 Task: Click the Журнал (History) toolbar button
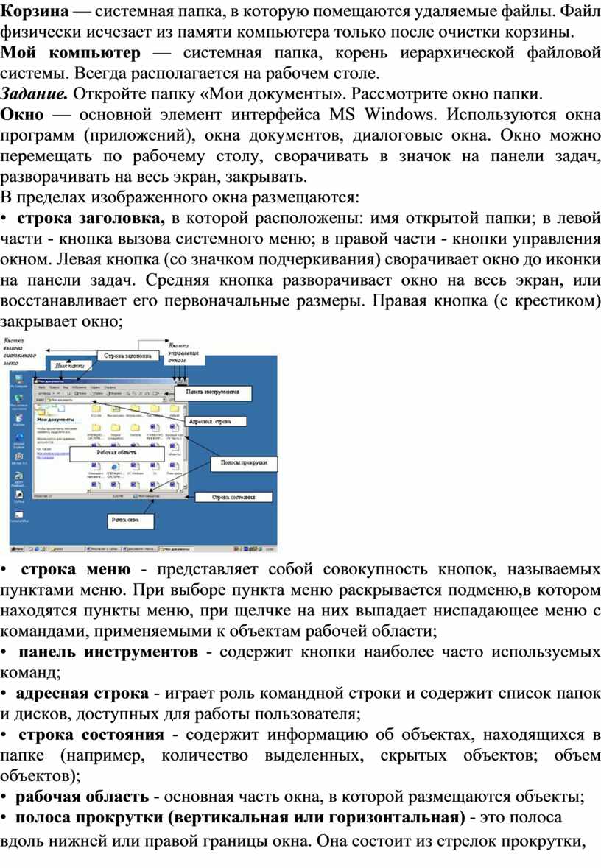[x=114, y=393]
